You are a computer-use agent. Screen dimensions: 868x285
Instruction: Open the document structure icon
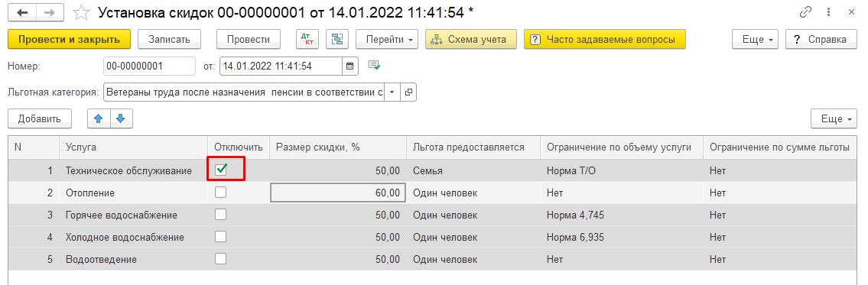pyautogui.click(x=336, y=39)
